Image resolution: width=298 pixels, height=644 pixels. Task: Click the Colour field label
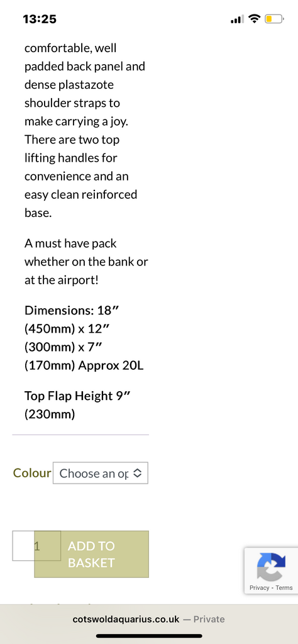(x=32, y=473)
